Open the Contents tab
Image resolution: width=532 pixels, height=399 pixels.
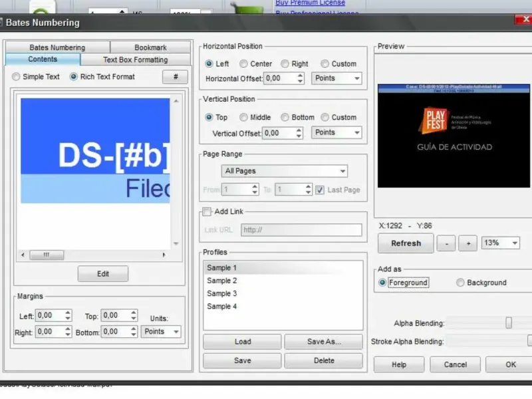click(x=43, y=59)
